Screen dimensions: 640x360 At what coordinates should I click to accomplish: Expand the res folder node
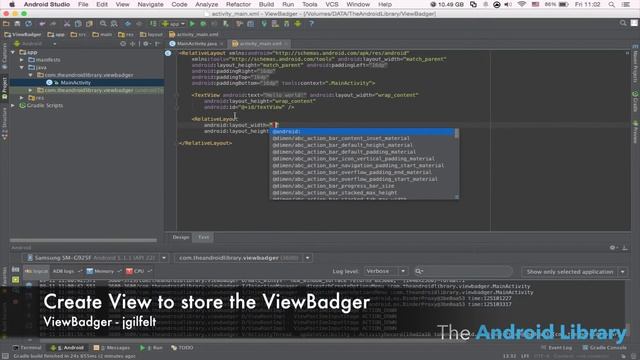click(22, 98)
